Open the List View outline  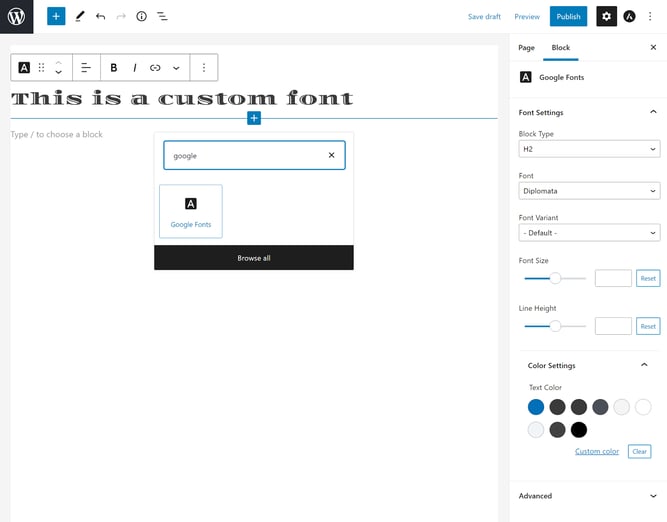click(162, 17)
